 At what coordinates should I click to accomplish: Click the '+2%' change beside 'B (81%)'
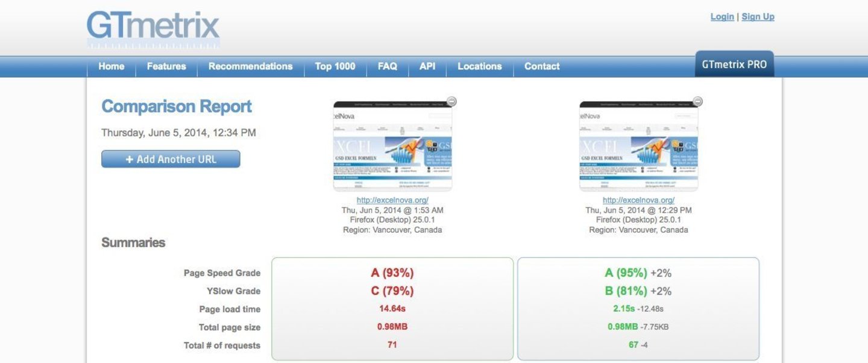coord(661,292)
